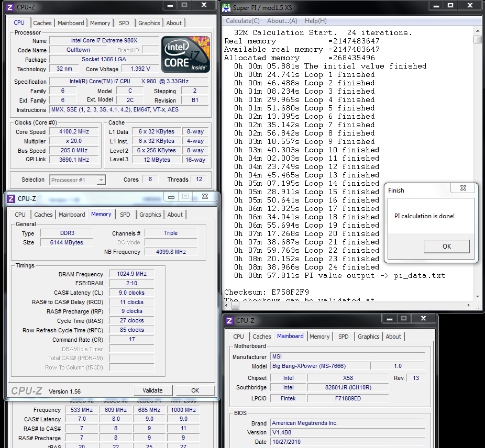Select SPD tab in the CPU-Z Processor window
Image resolution: width=485 pixels, height=448 pixels.
tap(124, 23)
